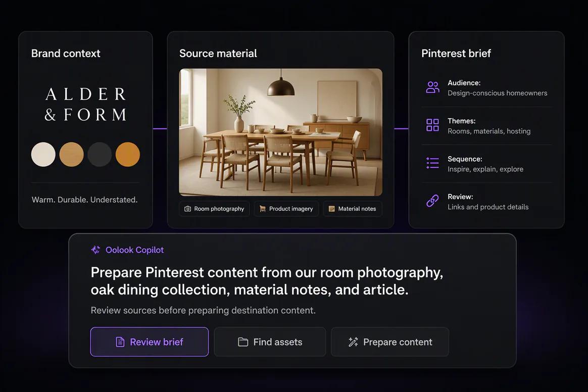Click the Sequence list icon
The height and width of the screenshot is (392, 588).
432,163
